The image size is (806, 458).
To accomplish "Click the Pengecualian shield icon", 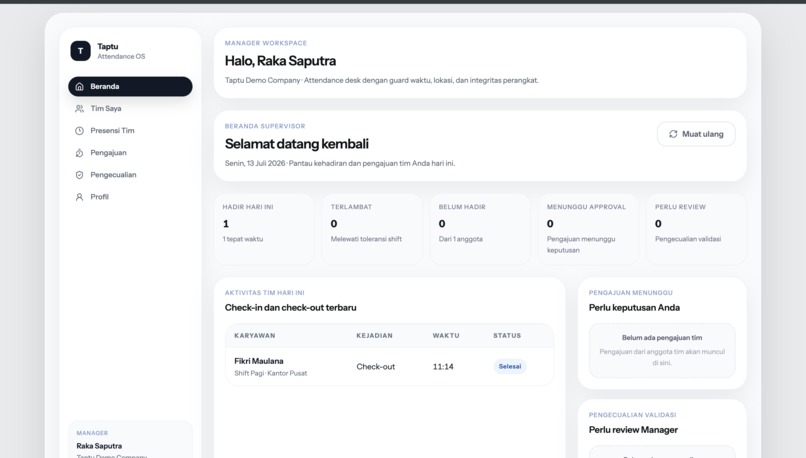I will click(x=79, y=175).
